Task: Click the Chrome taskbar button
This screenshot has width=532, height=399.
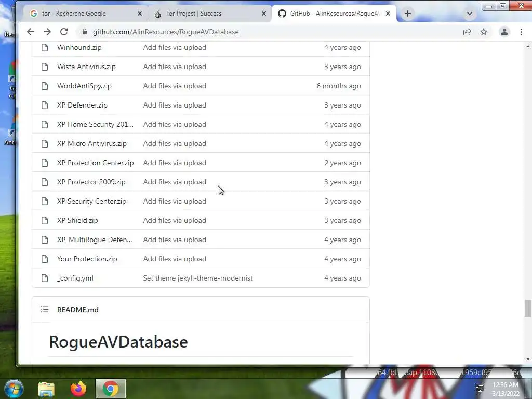Action: pyautogui.click(x=111, y=389)
